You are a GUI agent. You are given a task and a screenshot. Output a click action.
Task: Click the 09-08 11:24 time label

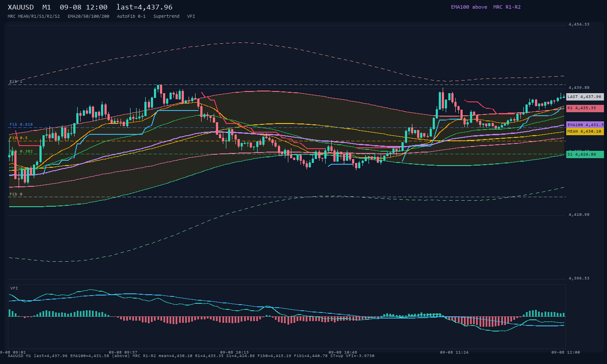[x=454, y=352]
